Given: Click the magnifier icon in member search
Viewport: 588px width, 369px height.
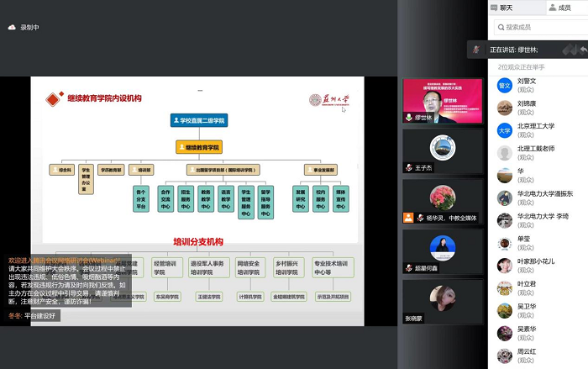Looking at the screenshot, I should point(499,27).
